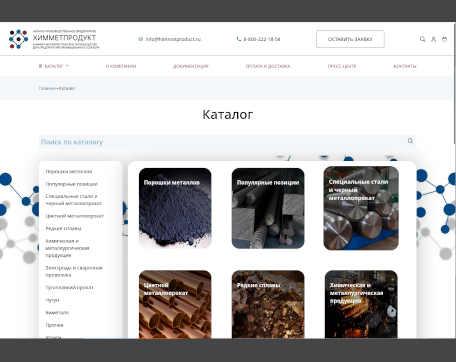Focus the Поиск по каталогу input field
This screenshot has width=456, height=362.
(227, 142)
